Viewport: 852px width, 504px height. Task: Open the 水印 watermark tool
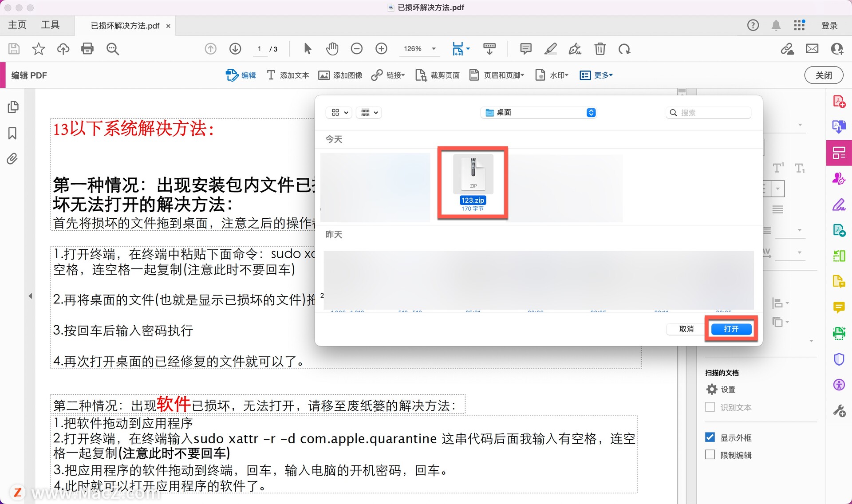coord(552,75)
